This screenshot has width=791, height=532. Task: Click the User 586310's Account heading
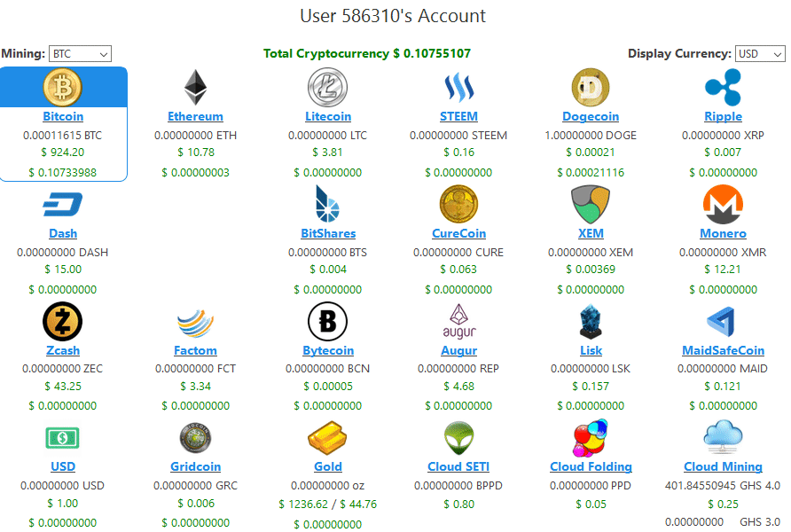(x=393, y=16)
